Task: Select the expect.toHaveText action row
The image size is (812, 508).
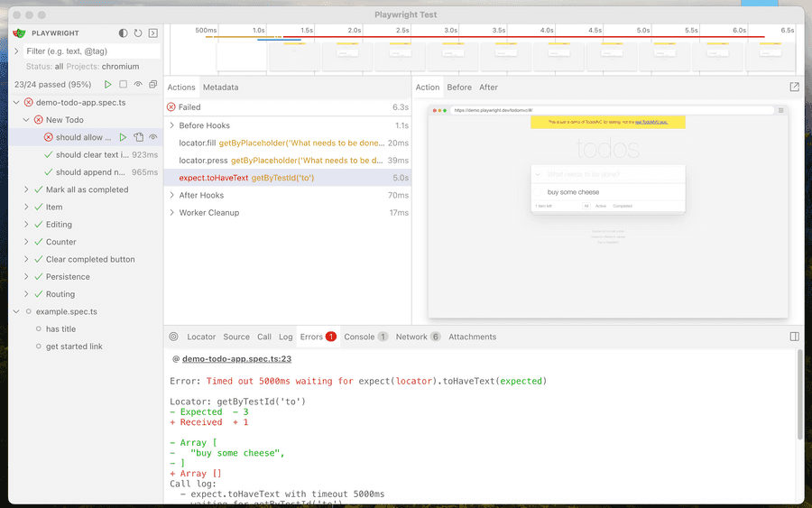Action: (288, 178)
